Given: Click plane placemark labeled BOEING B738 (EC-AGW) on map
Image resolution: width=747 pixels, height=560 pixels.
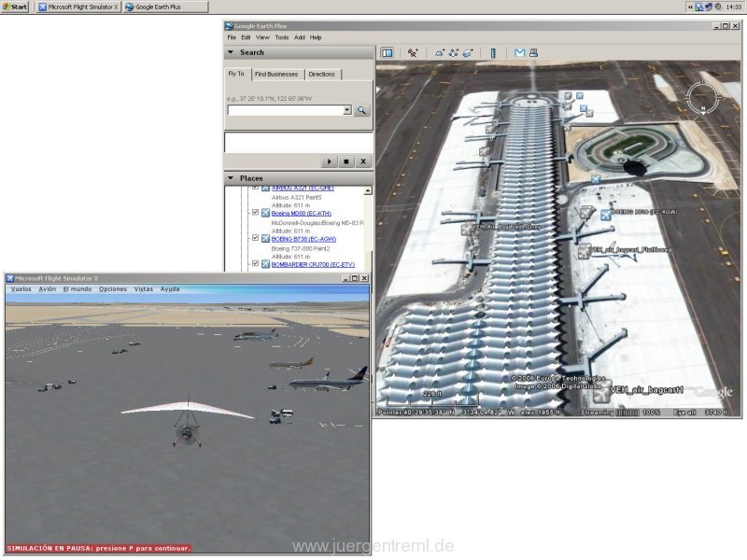Looking at the screenshot, I should click(x=605, y=215).
